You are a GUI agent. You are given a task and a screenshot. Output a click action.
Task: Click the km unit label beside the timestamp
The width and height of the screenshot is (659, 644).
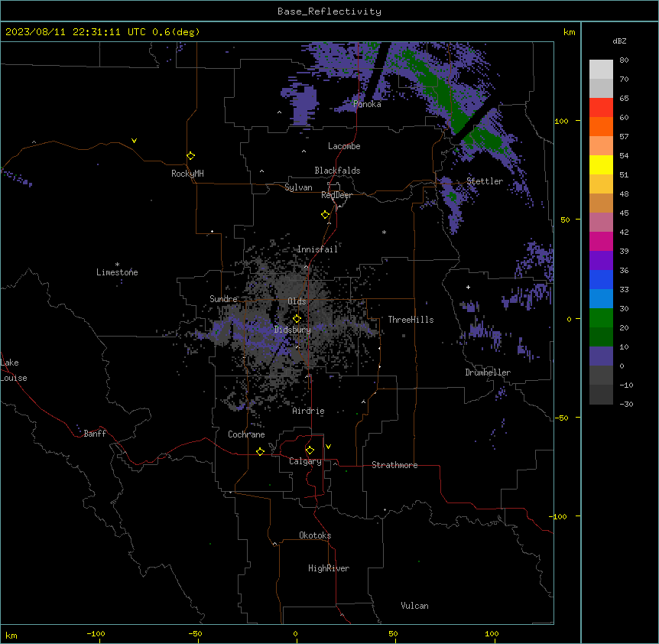click(570, 32)
